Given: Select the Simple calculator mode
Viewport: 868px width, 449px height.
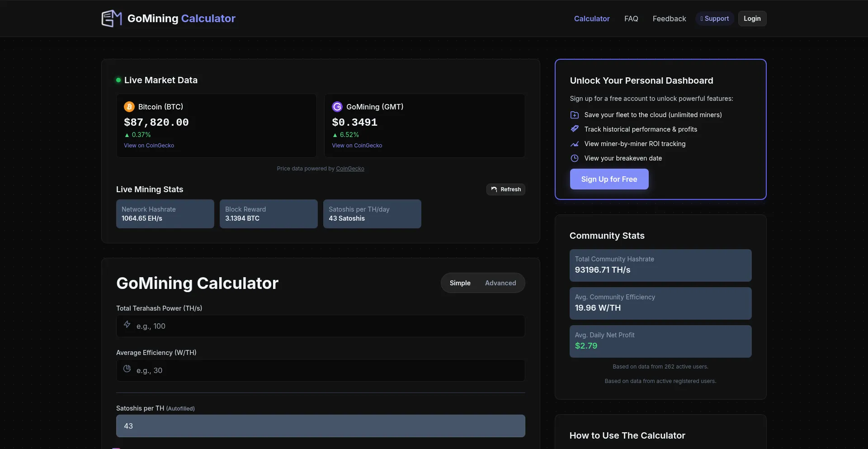Looking at the screenshot, I should pos(460,283).
